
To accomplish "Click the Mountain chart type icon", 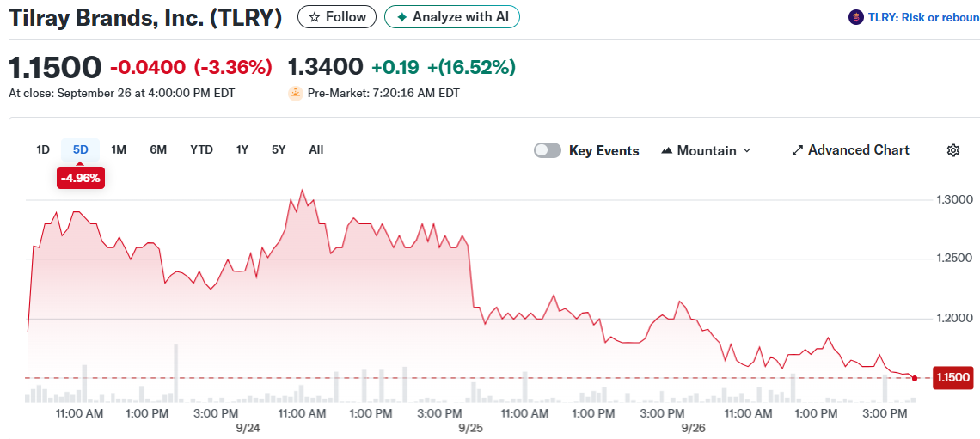I will (667, 150).
